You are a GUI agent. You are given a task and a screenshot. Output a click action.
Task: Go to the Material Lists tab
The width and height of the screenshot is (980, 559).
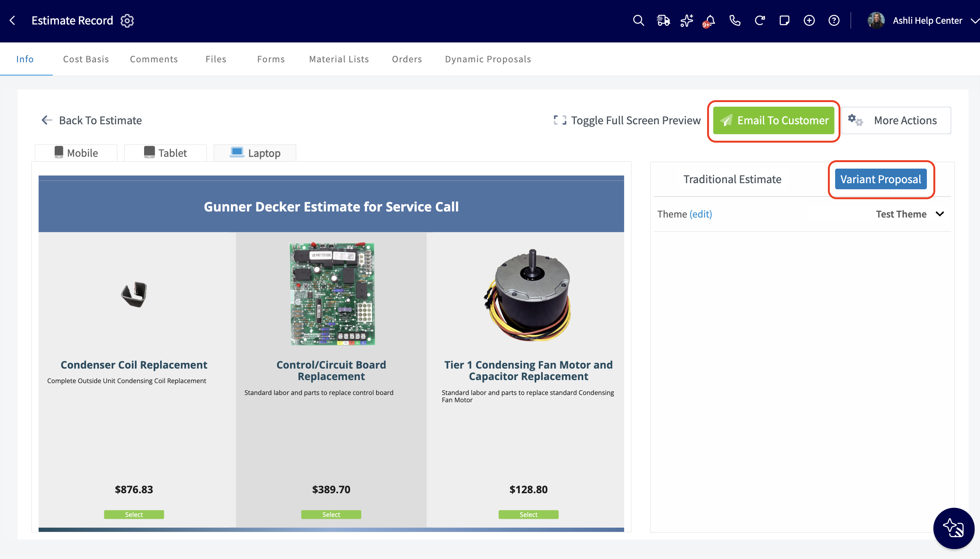[339, 59]
